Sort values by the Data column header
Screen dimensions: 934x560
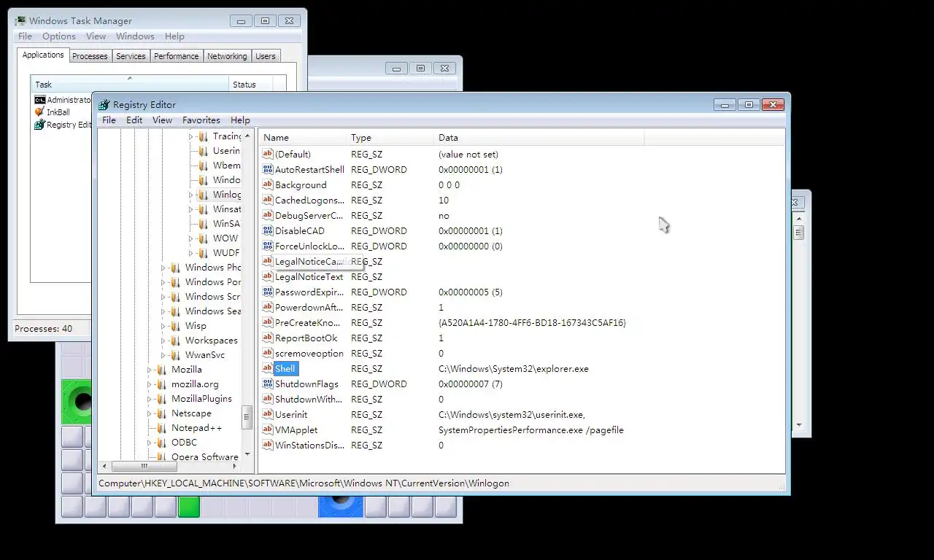(x=539, y=137)
